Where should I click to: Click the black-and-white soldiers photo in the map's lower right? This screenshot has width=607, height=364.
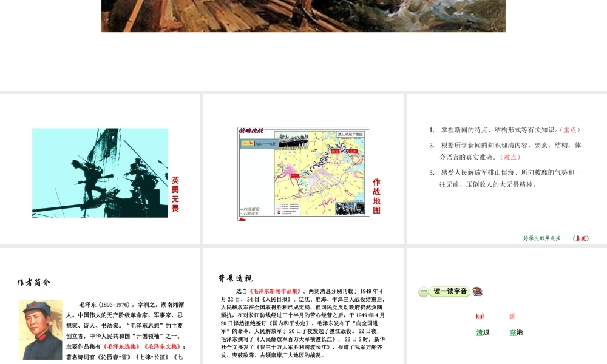point(350,208)
